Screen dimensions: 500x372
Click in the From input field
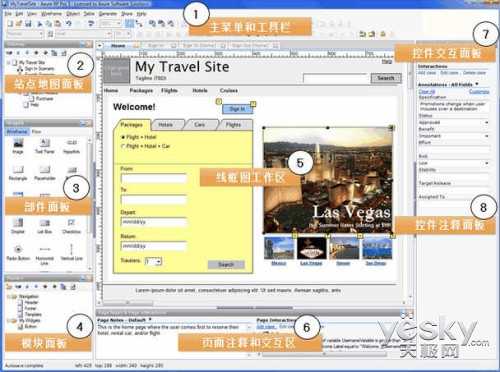point(154,179)
